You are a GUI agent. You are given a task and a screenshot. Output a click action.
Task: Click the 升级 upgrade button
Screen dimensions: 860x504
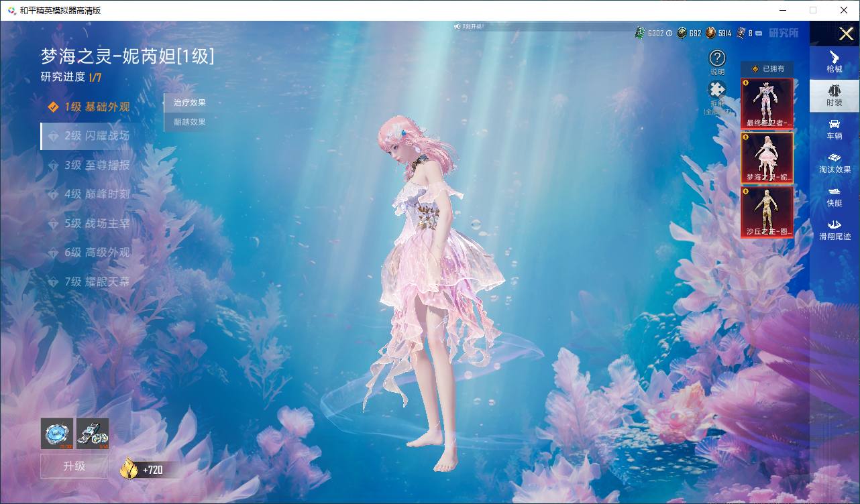coord(74,466)
